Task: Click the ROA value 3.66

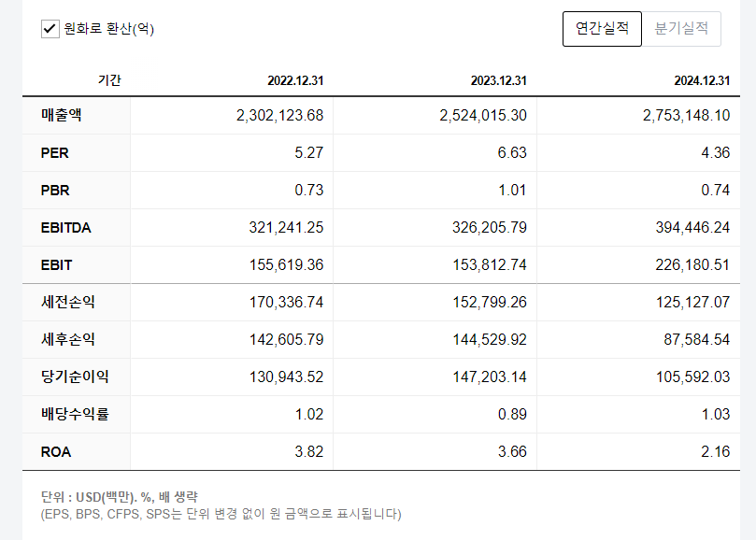Action: tap(512, 452)
